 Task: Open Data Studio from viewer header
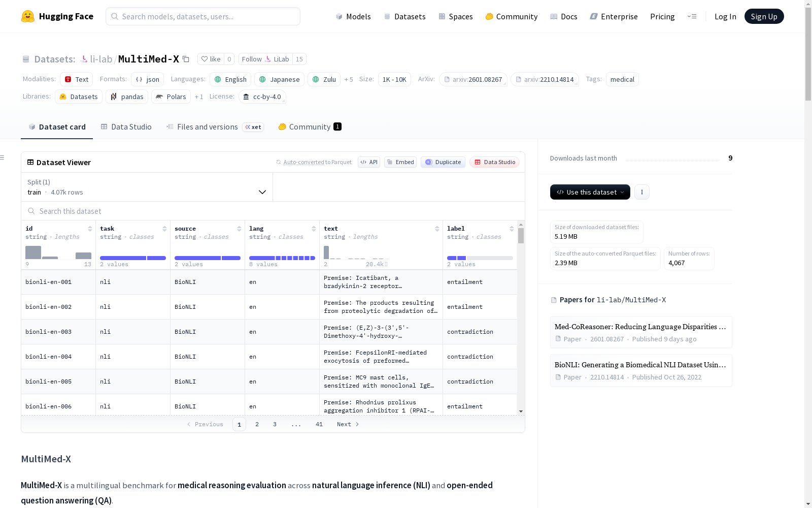495,162
